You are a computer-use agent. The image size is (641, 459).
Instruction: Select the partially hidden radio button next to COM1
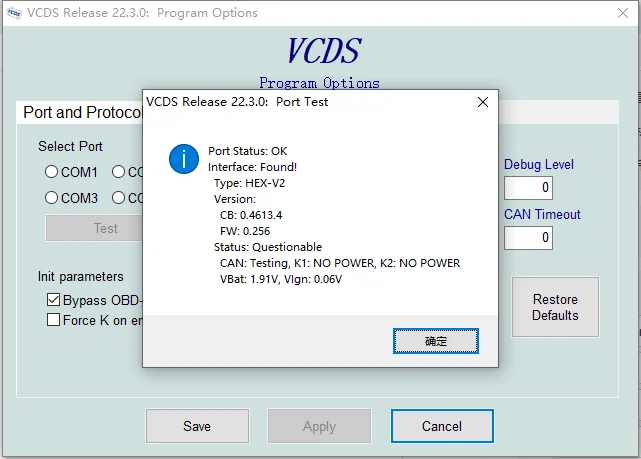(118, 172)
